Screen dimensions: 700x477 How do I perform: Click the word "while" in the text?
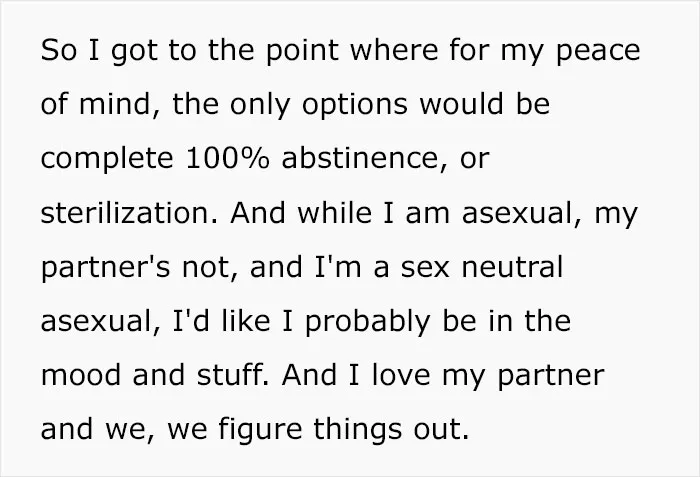coord(334,213)
